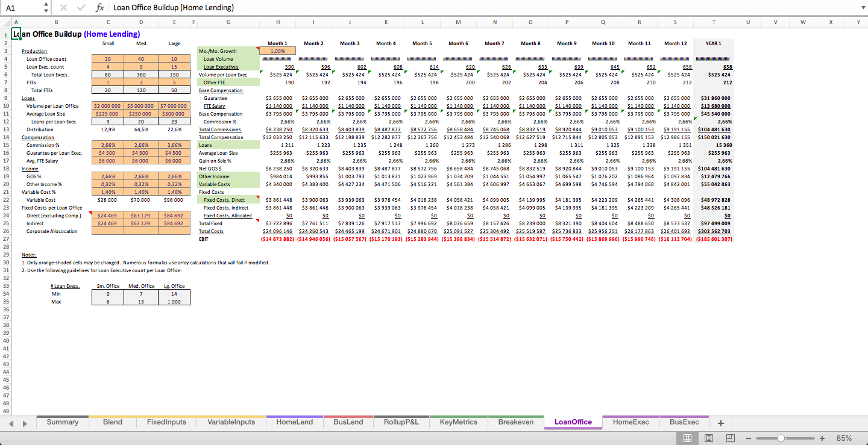This screenshot has height=445, width=868.
Task: Open the BusExec sheet tab
Action: 685,422
